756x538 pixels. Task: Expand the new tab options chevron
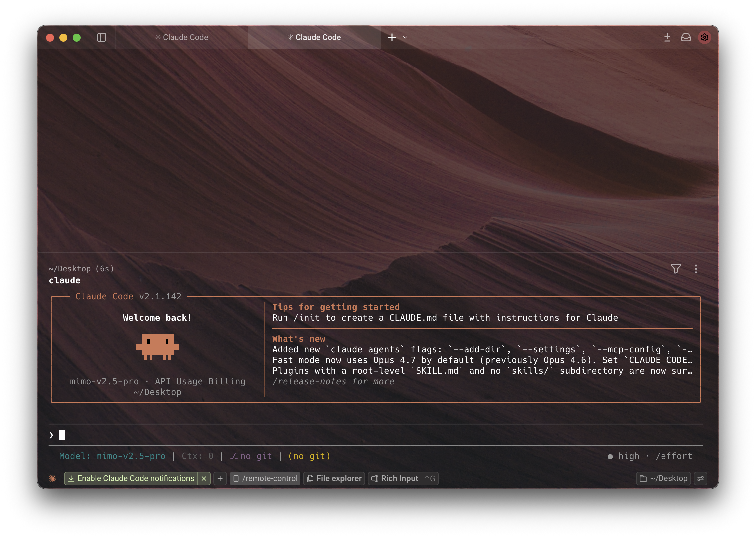(405, 37)
